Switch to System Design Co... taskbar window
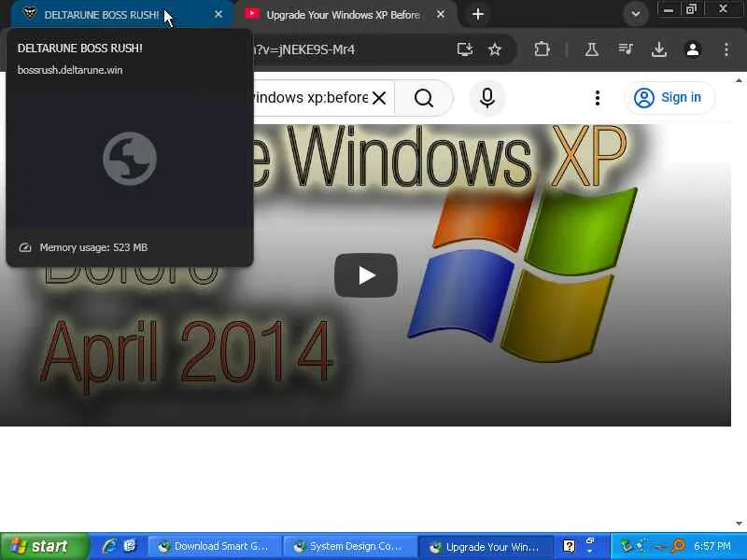Screen dimensions: 747x560 (x=350, y=546)
